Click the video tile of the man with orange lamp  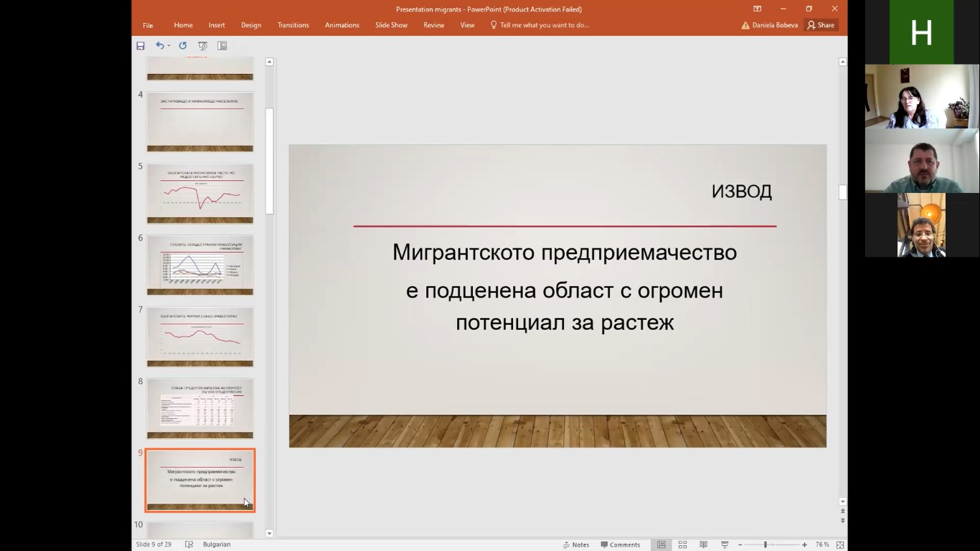[x=921, y=225]
